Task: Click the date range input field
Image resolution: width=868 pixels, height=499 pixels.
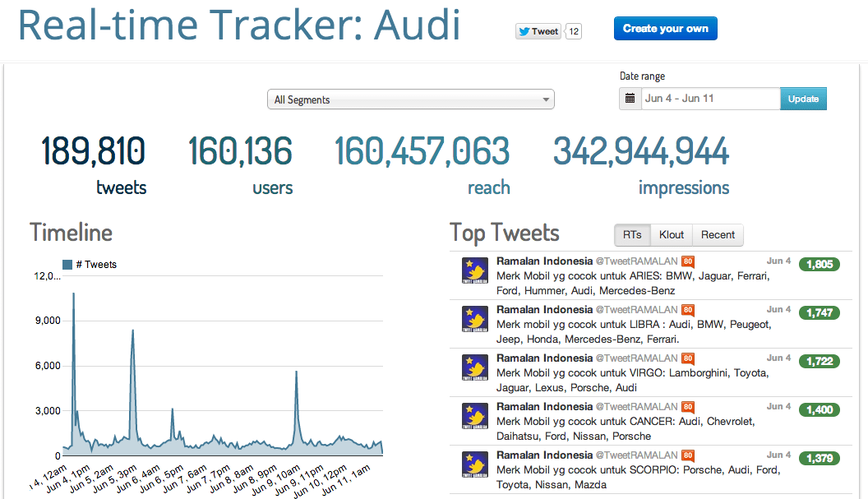Action: 709,99
